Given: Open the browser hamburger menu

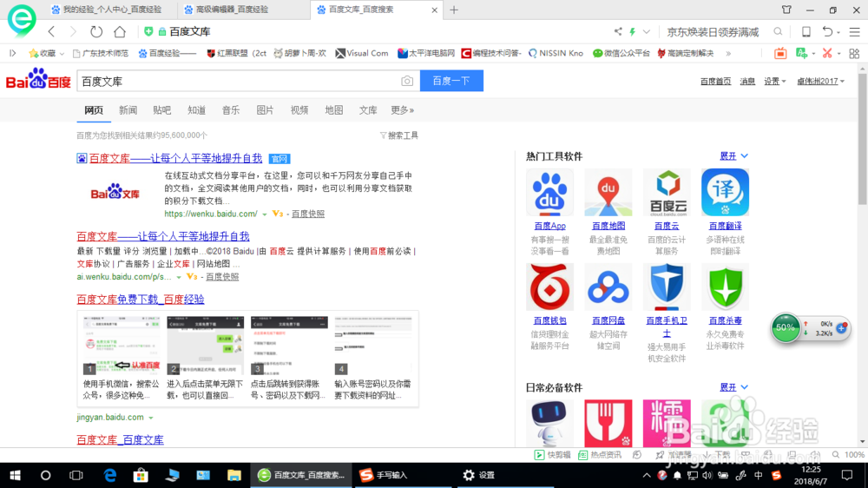Looking at the screenshot, I should click(855, 32).
